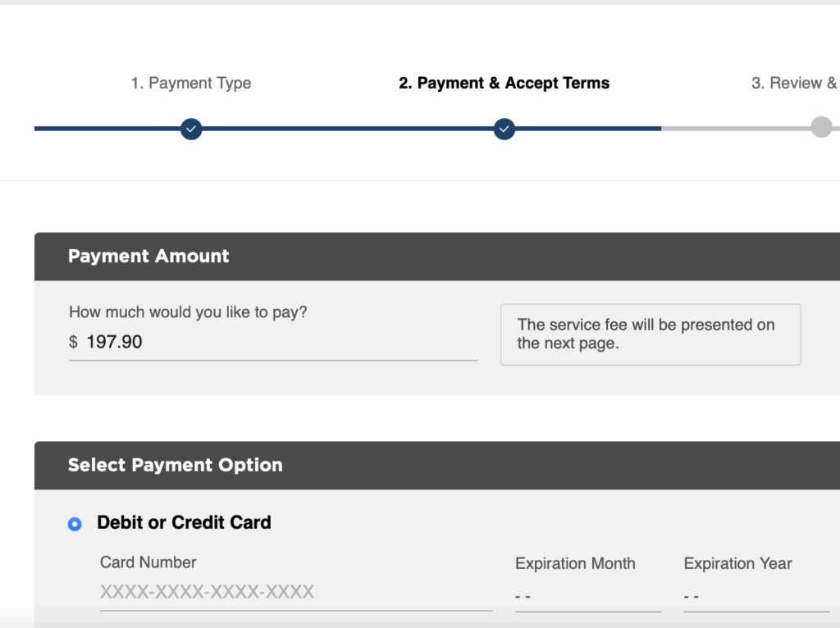Click the Payment & Accept Terms checkmark icon
Screen dimensions: 840x628
tap(504, 129)
